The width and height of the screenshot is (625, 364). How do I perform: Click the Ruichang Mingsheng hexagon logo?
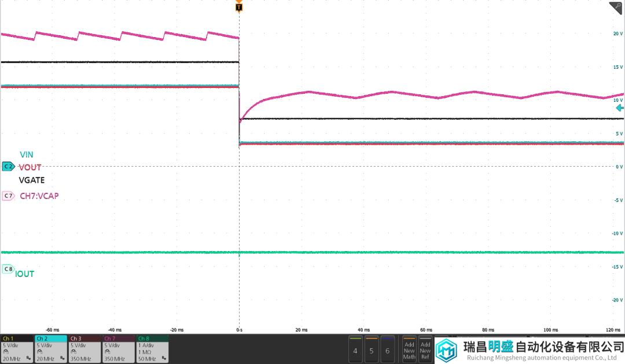tap(446, 351)
